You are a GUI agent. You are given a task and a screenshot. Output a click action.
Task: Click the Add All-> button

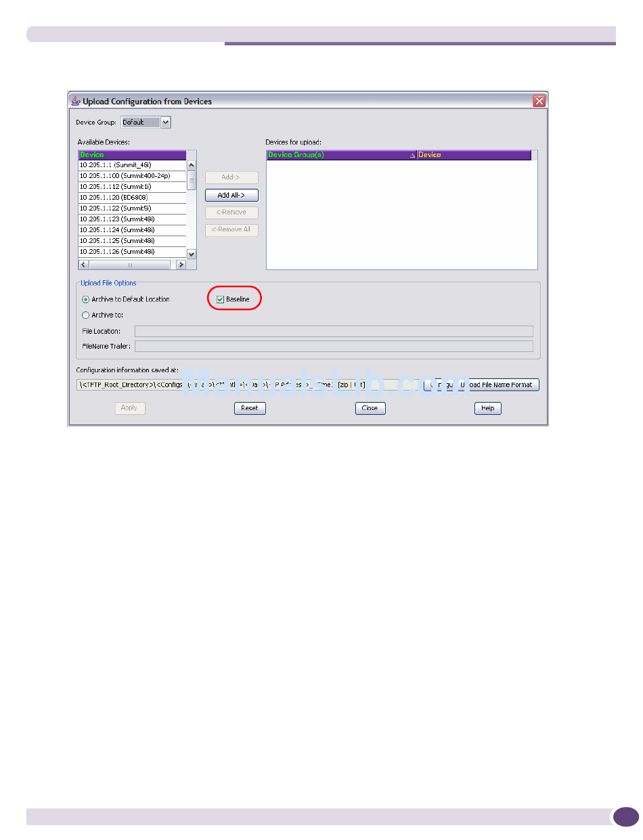pyautogui.click(x=231, y=196)
